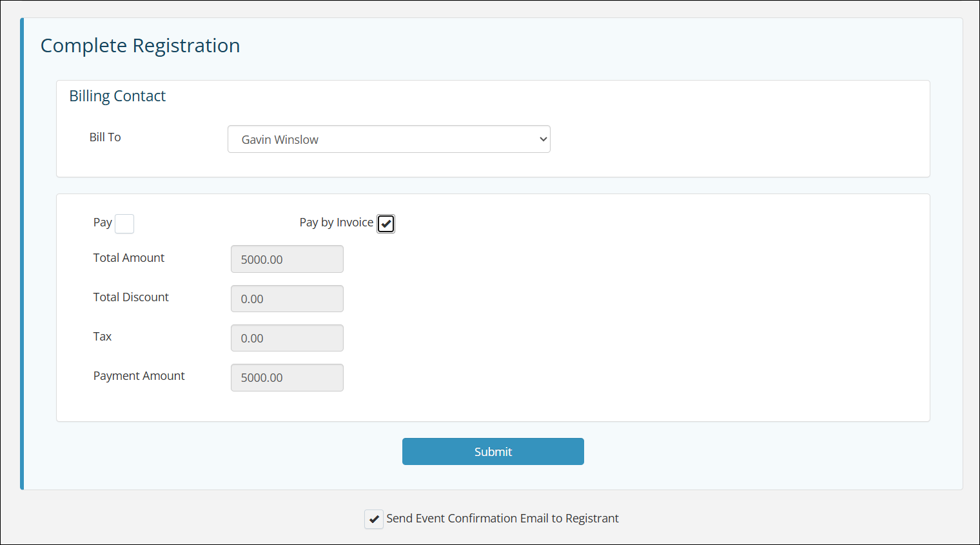This screenshot has width=980, height=545.
Task: Click the Bill To label
Action: click(x=104, y=137)
